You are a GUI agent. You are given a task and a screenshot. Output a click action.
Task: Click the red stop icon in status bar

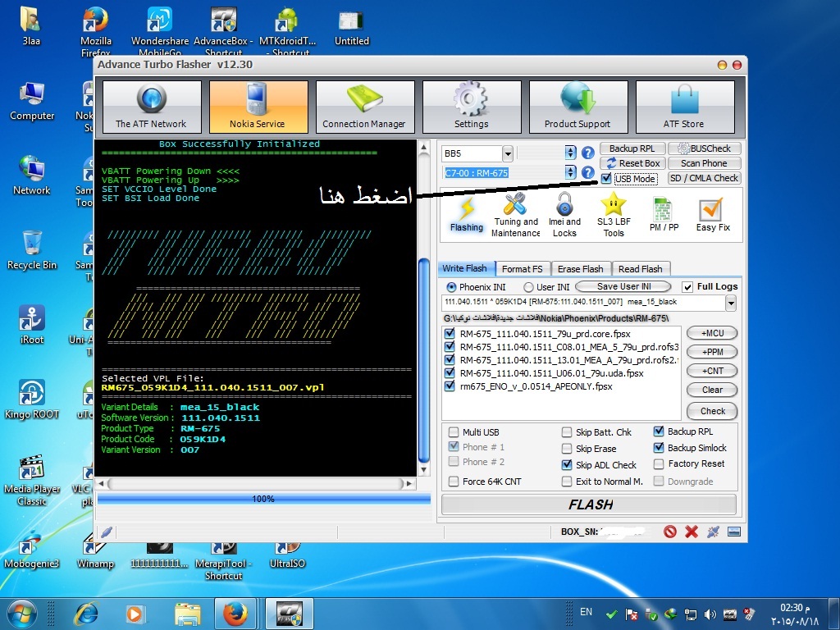tap(669, 532)
